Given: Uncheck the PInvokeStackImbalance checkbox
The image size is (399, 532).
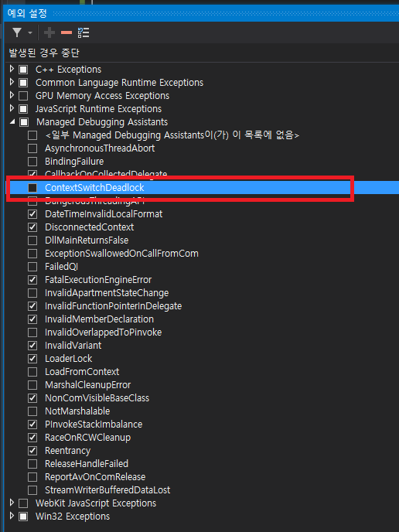Looking at the screenshot, I should (x=32, y=425).
